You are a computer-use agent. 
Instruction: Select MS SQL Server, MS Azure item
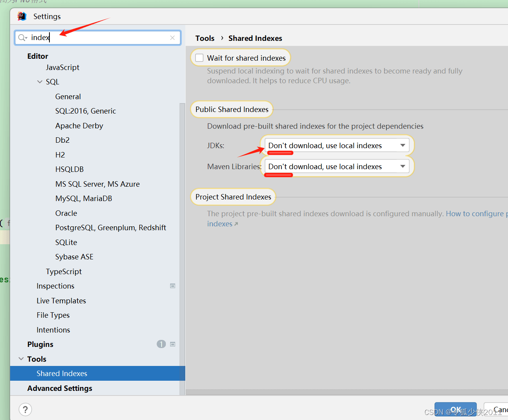(x=97, y=184)
